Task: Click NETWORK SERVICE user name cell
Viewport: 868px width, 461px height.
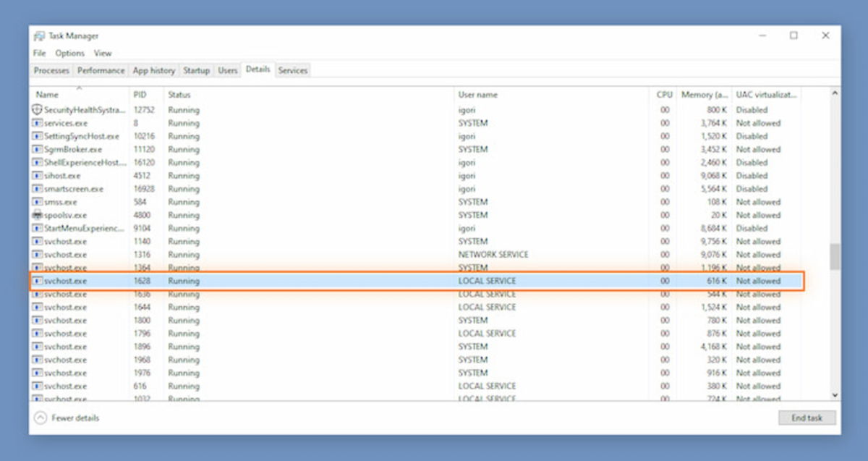Action: [x=493, y=255]
